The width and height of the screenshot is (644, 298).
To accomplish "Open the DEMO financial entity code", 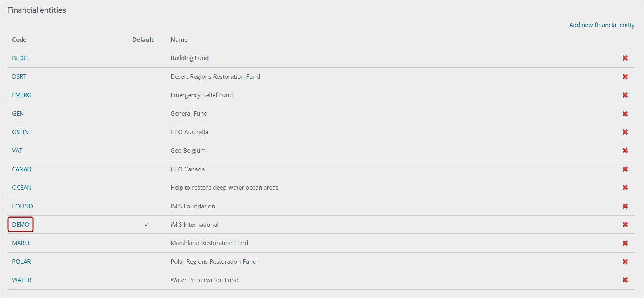I will [21, 224].
